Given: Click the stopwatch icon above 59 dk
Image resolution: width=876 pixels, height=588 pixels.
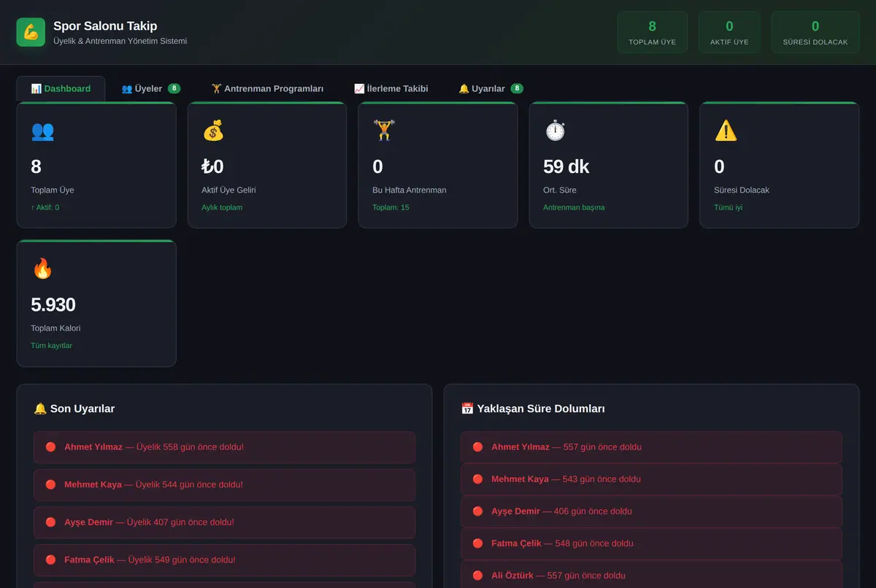Looking at the screenshot, I should tap(555, 131).
